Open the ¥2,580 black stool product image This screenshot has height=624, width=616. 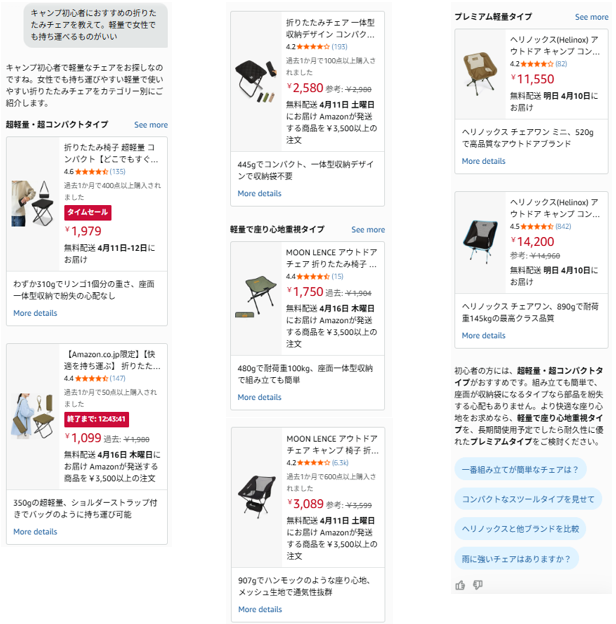[256, 82]
